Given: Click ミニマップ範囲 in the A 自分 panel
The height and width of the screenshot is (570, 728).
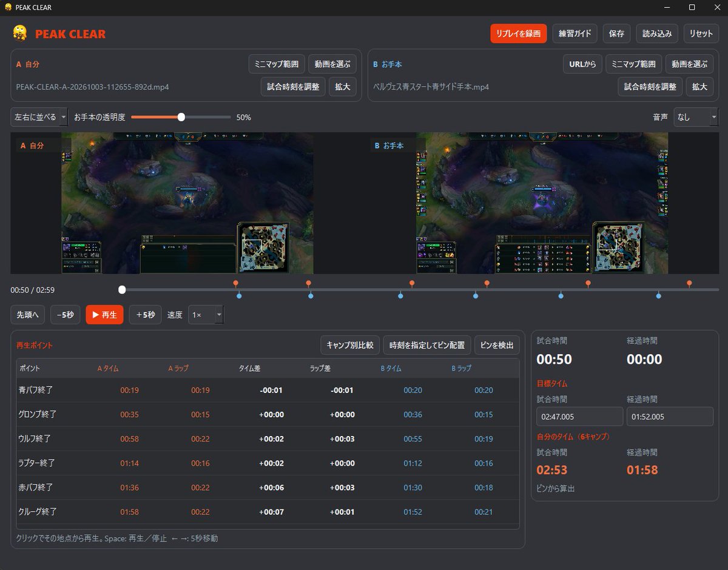Looking at the screenshot, I should tap(276, 64).
